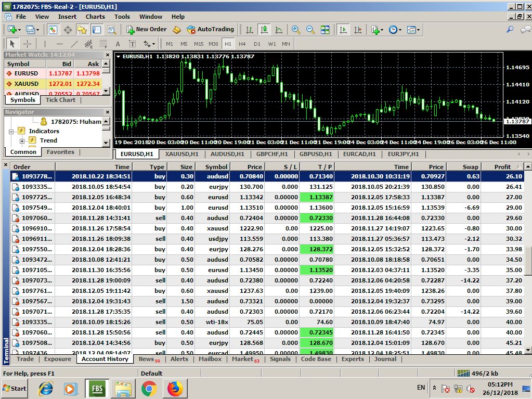
Task: Switch timeframe to W1
Action: point(272,44)
